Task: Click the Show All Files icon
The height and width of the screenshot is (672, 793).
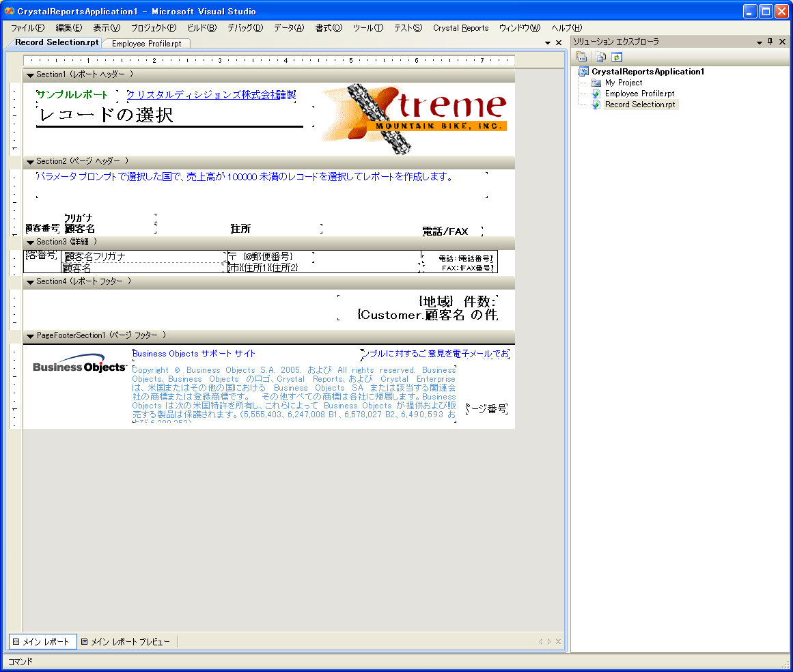Action: pos(600,57)
